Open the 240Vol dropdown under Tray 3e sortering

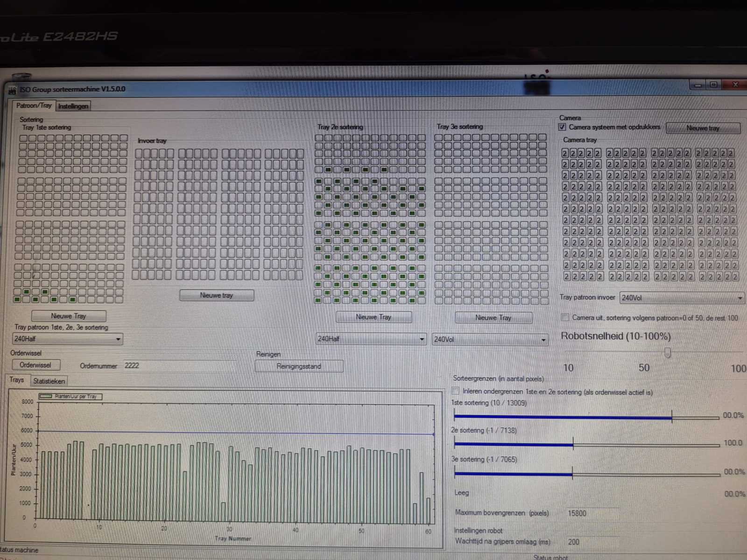pos(490,339)
